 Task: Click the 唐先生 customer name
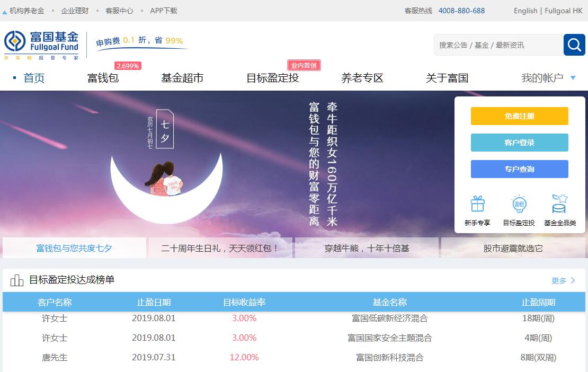click(x=55, y=357)
